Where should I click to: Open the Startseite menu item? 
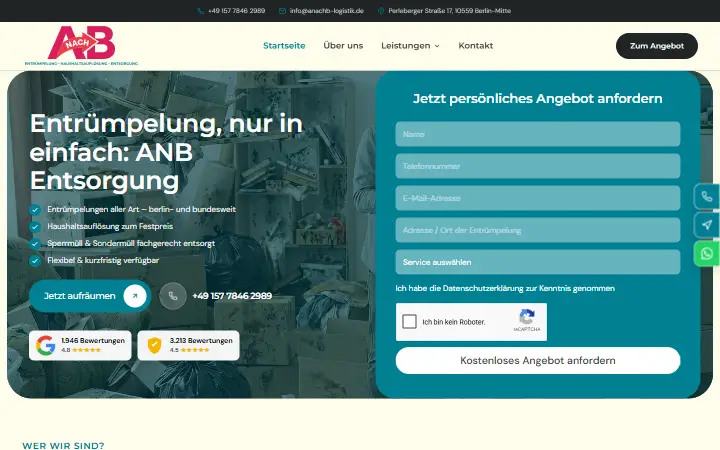click(284, 45)
